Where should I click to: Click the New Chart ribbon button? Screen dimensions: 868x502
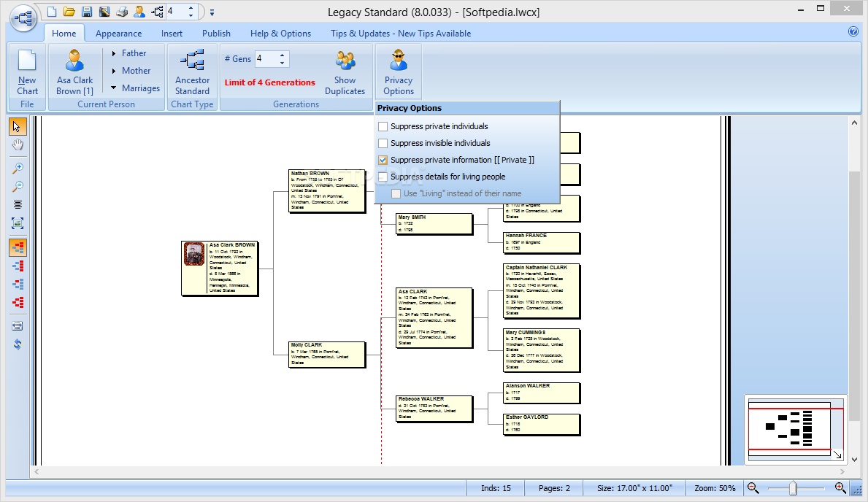pyautogui.click(x=27, y=72)
